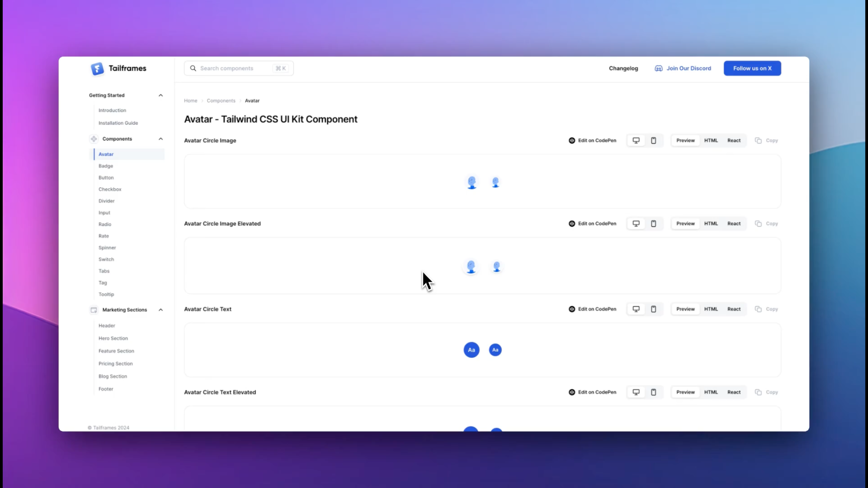The height and width of the screenshot is (488, 868).
Task: Click the large blue Aa avatar swatch
Action: click(x=471, y=350)
